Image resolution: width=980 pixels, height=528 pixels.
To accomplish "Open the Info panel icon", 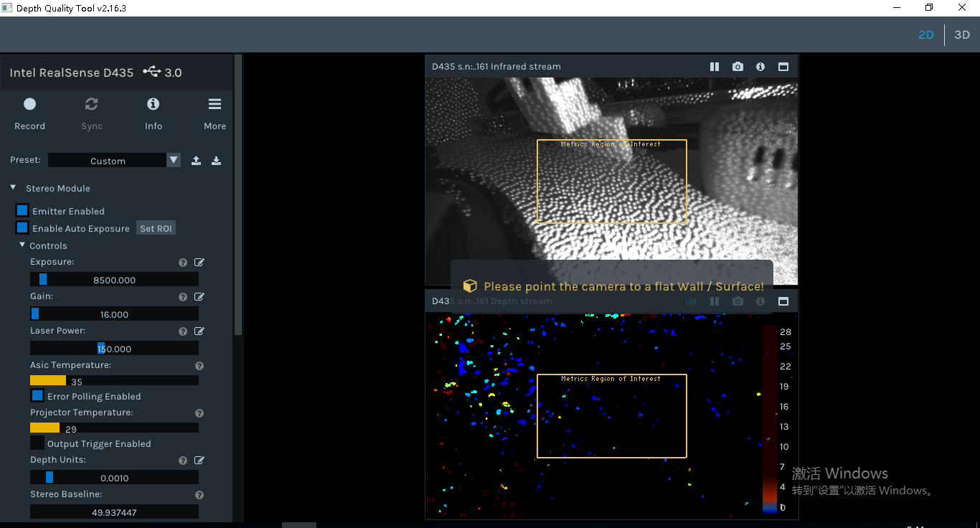I will pyautogui.click(x=153, y=104).
